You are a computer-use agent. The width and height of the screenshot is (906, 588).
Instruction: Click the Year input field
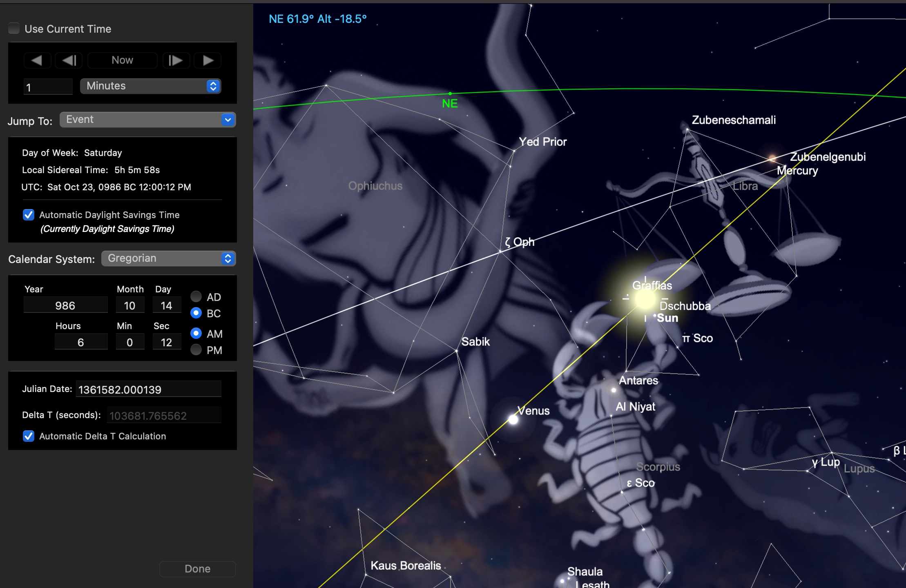(65, 305)
